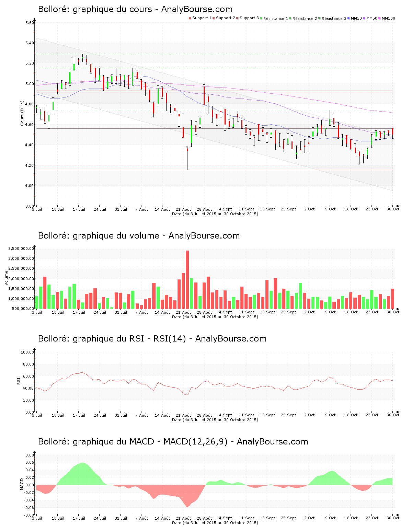
Task: Click the 'graphique du RSI - RSI(14)' title
Action: click(129, 339)
